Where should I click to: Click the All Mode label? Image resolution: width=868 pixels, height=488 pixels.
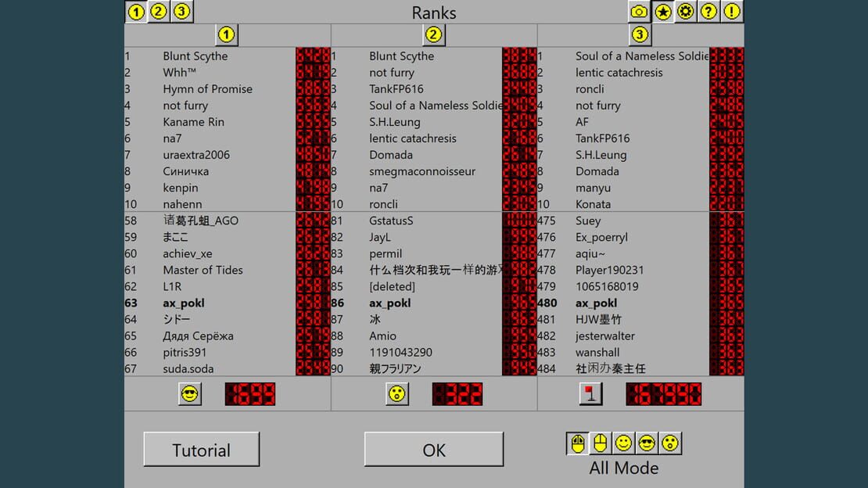(x=624, y=468)
